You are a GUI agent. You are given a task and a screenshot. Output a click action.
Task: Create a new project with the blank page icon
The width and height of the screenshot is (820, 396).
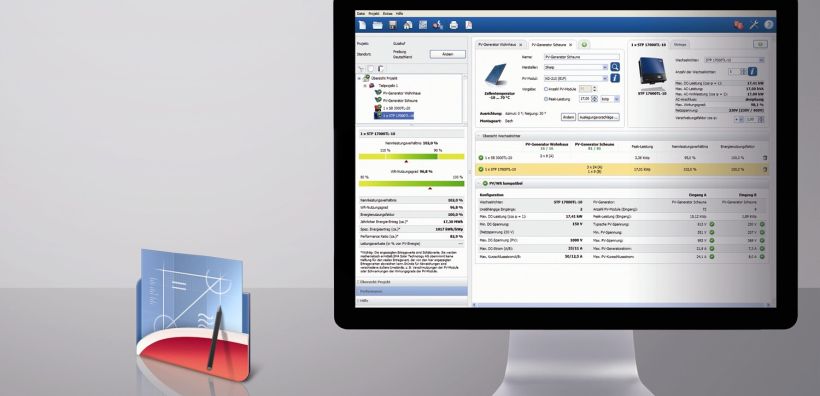(362, 25)
